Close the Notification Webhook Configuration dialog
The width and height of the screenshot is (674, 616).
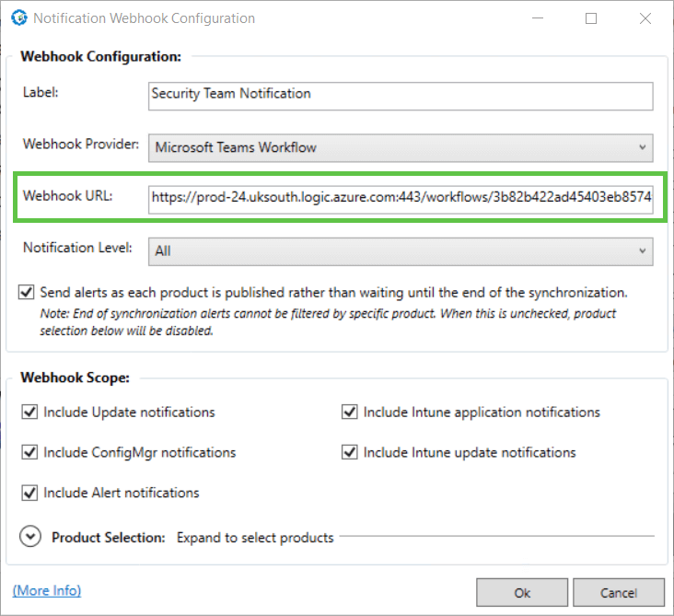645,18
